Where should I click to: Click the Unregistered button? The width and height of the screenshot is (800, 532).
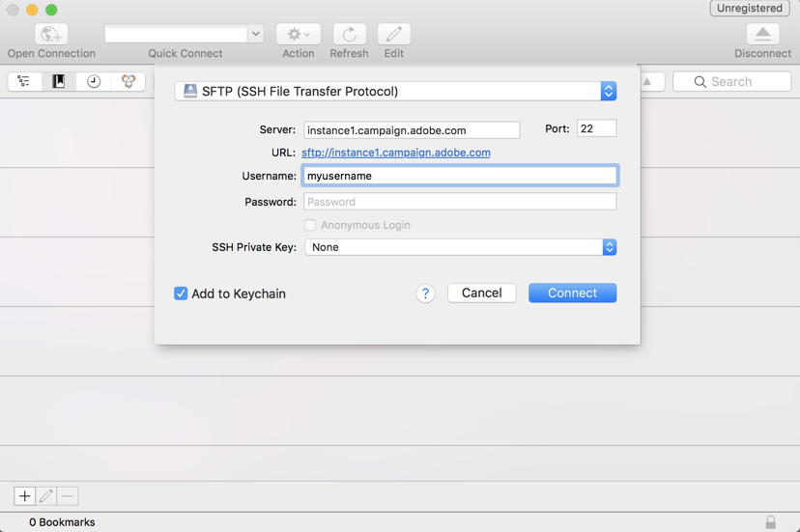click(x=750, y=8)
